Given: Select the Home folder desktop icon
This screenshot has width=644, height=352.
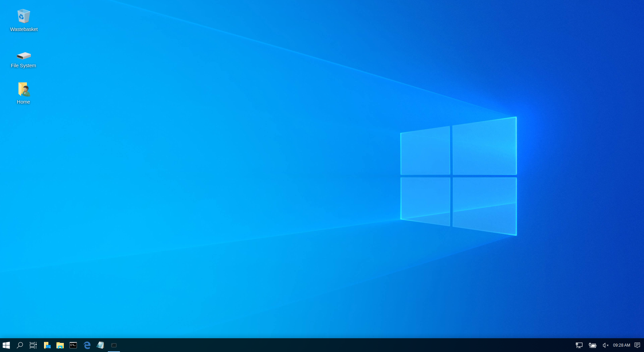Looking at the screenshot, I should (24, 89).
